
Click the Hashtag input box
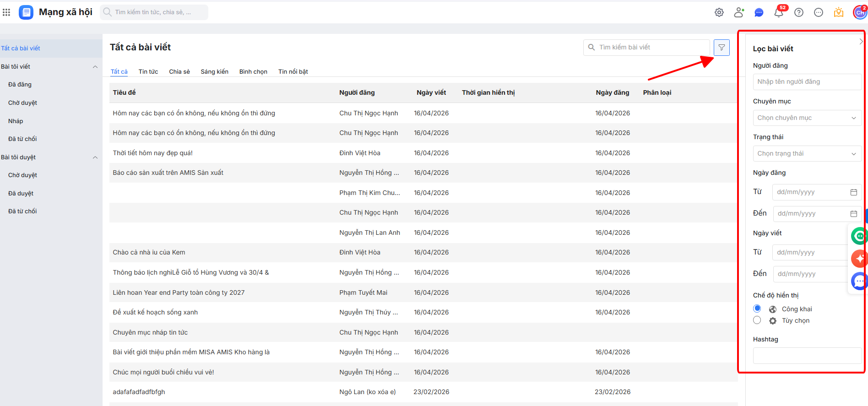[x=807, y=356]
